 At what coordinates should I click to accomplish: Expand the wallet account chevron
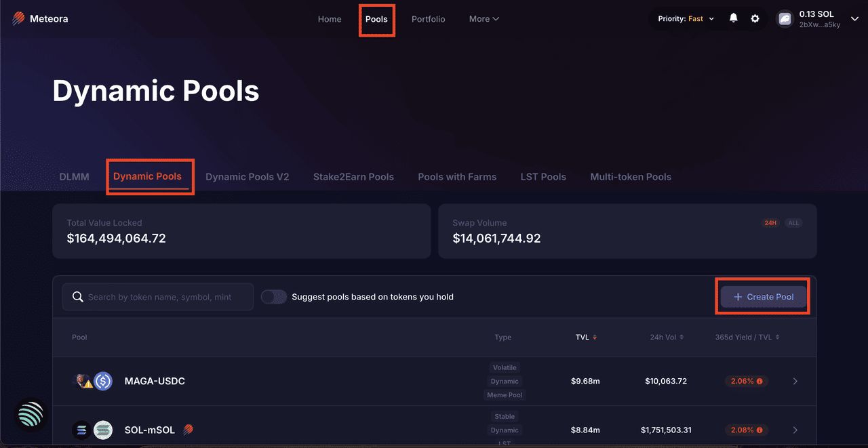tap(854, 19)
